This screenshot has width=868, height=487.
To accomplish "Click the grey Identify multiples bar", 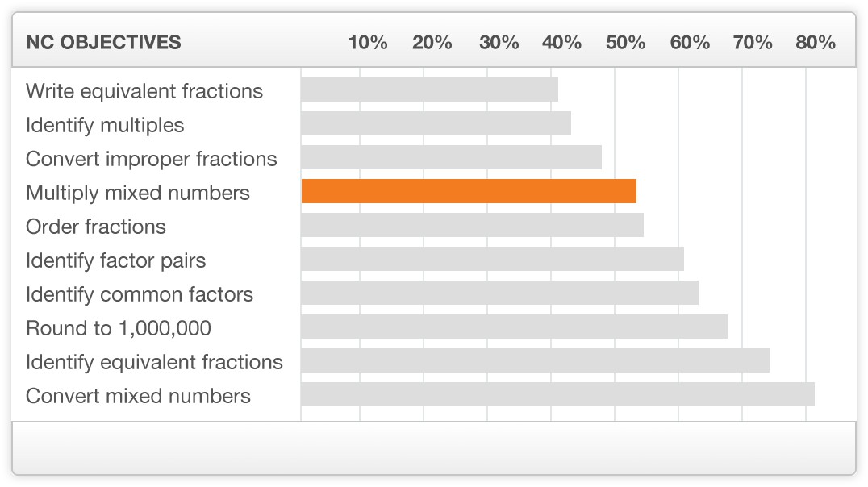I will coord(436,123).
